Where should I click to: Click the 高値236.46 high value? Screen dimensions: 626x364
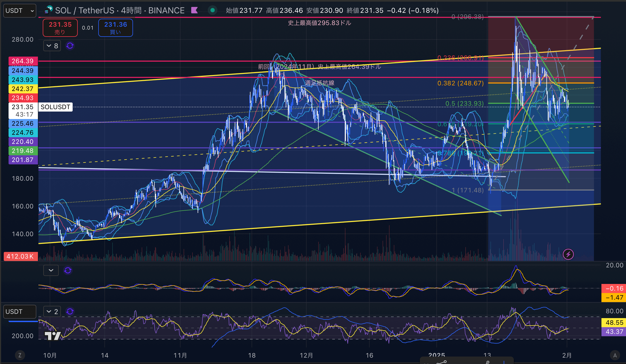click(x=284, y=10)
